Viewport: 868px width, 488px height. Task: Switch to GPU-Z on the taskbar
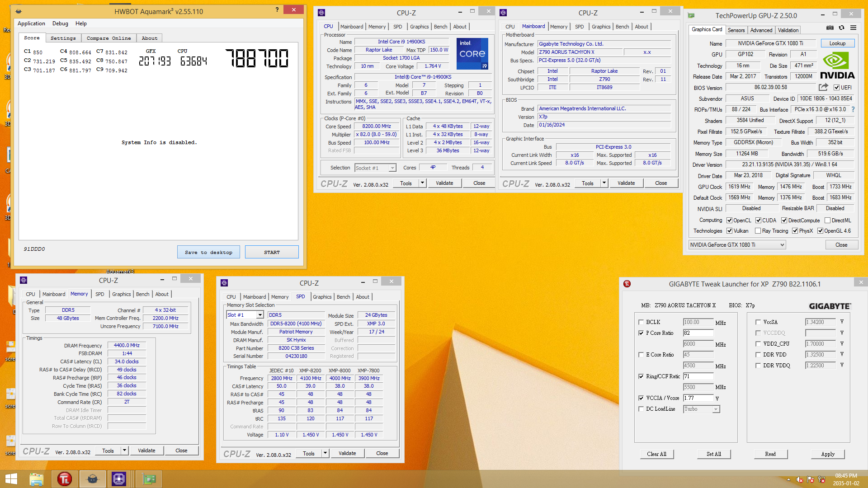pos(149,479)
